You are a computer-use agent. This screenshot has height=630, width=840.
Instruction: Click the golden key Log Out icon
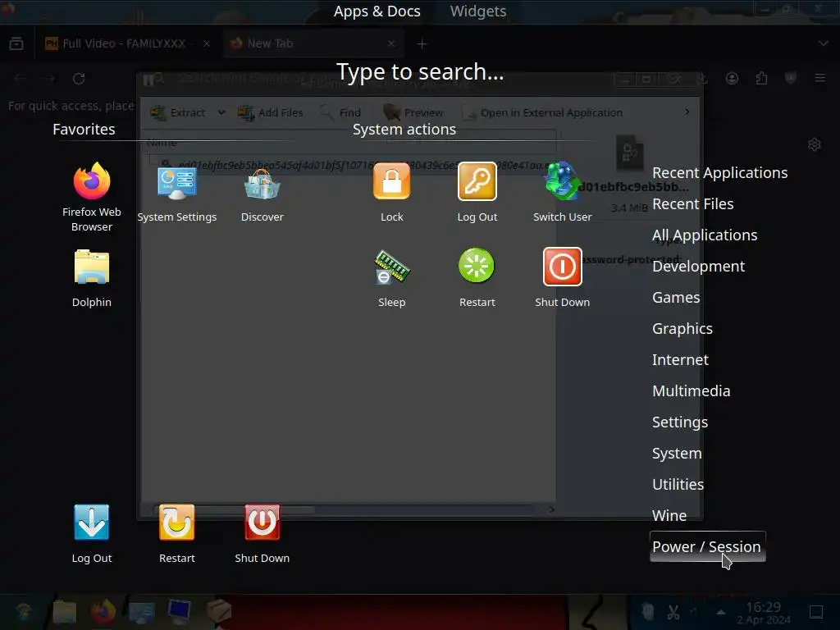pos(477,181)
